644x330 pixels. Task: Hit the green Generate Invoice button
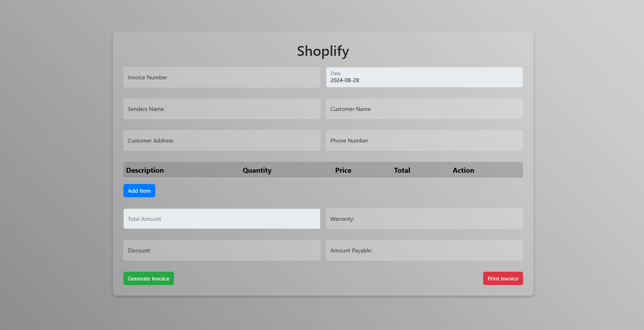tap(148, 278)
